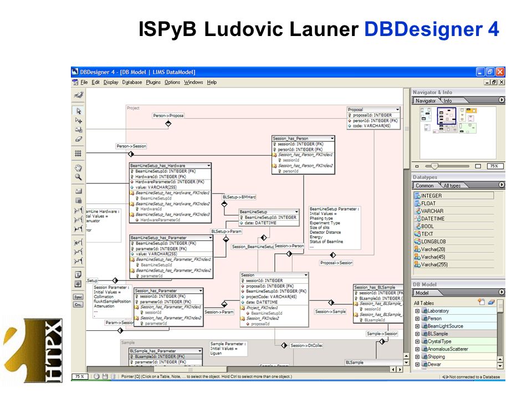
Task: Toggle the grid display tool
Action: 78,154
